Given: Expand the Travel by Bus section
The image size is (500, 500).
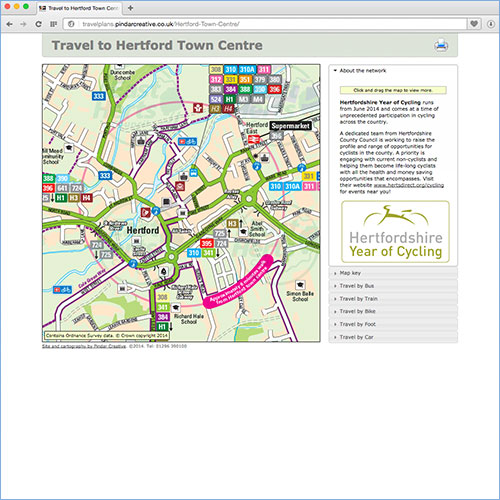Looking at the screenshot, I should pyautogui.click(x=393, y=286).
